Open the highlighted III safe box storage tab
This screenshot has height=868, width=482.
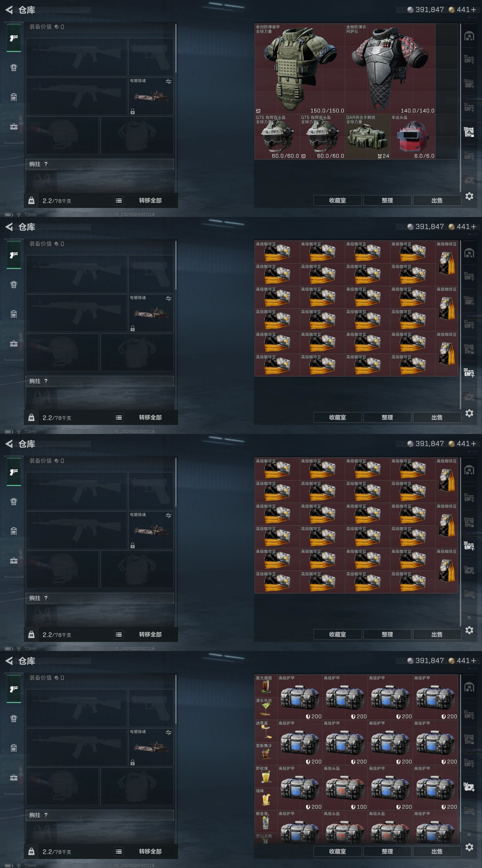click(469, 372)
